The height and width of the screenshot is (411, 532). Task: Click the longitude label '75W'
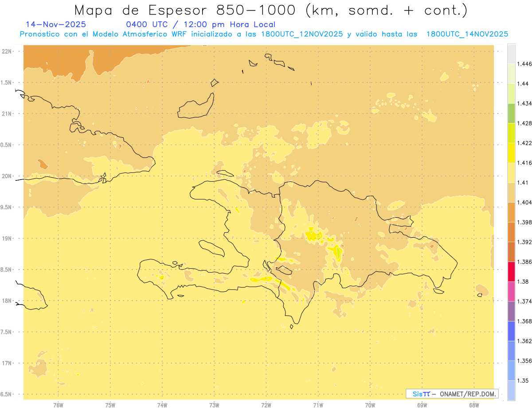[110, 405]
